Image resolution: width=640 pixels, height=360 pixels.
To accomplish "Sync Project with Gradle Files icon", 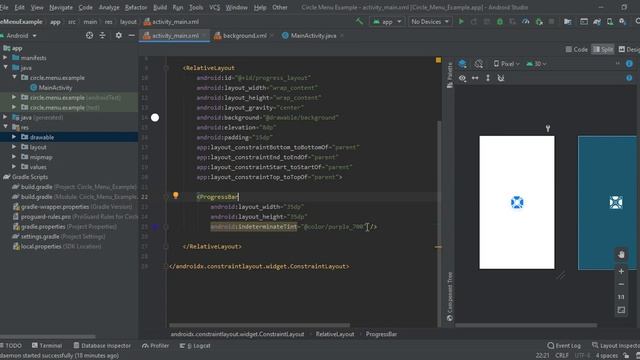I will [x=597, y=21].
